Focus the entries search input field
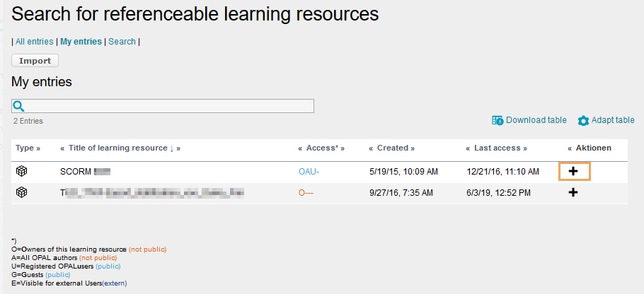 tap(170, 106)
